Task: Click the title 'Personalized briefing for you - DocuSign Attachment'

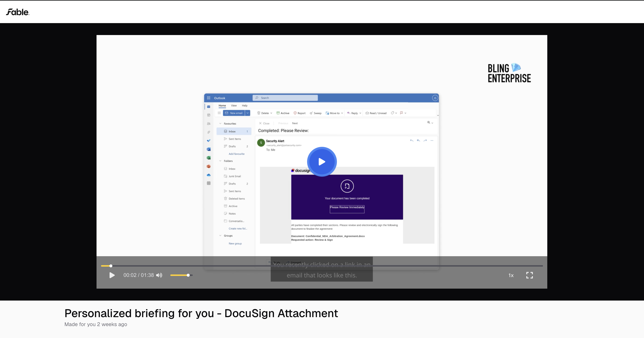Action: tap(201, 313)
